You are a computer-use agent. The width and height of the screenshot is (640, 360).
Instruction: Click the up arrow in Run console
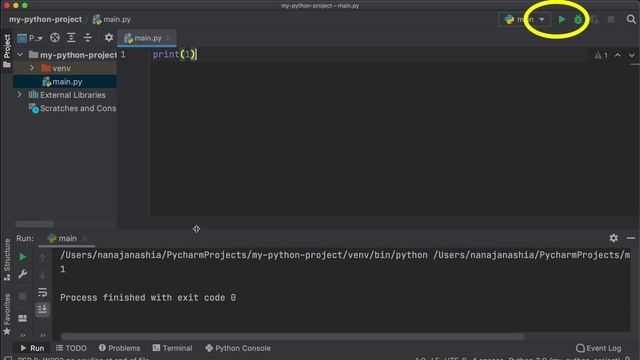42,257
